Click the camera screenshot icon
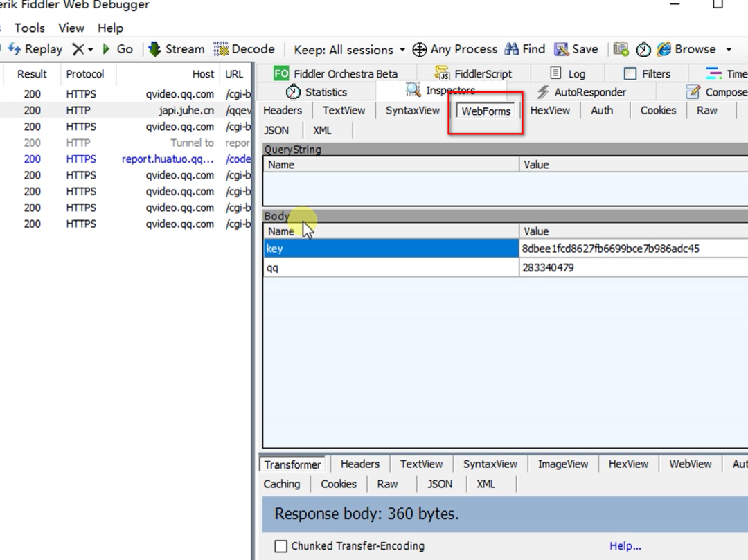 tap(621, 49)
